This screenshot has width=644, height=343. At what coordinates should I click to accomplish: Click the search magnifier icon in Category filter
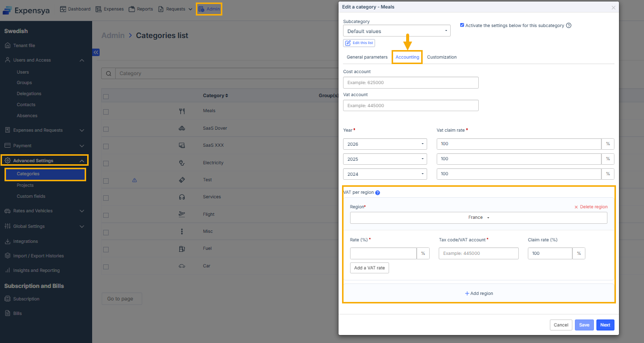[x=108, y=74]
